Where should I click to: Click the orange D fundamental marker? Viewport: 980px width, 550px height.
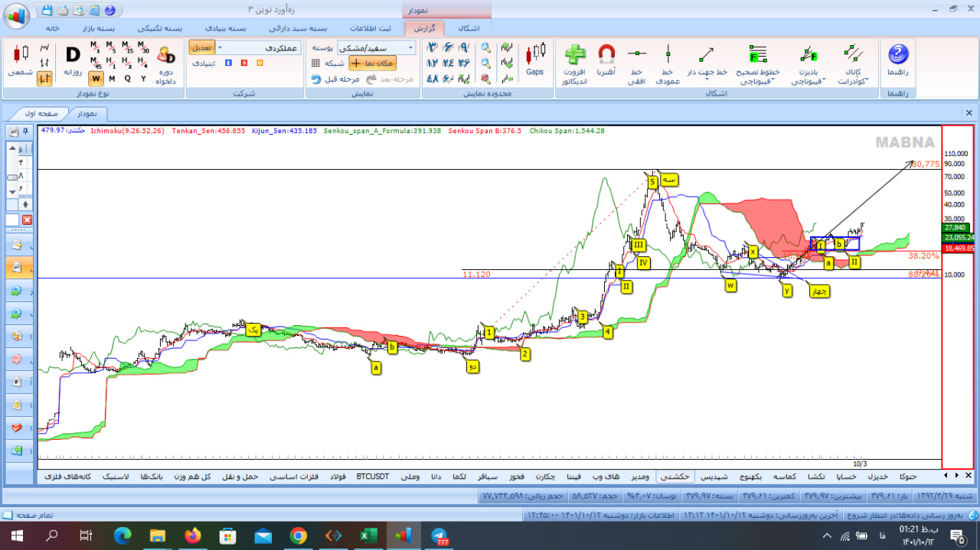[x=260, y=63]
